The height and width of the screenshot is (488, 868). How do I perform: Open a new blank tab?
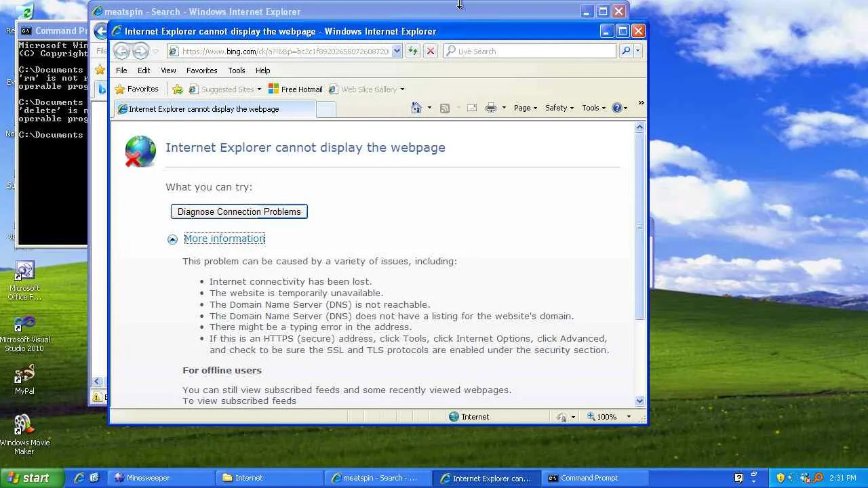click(x=326, y=109)
